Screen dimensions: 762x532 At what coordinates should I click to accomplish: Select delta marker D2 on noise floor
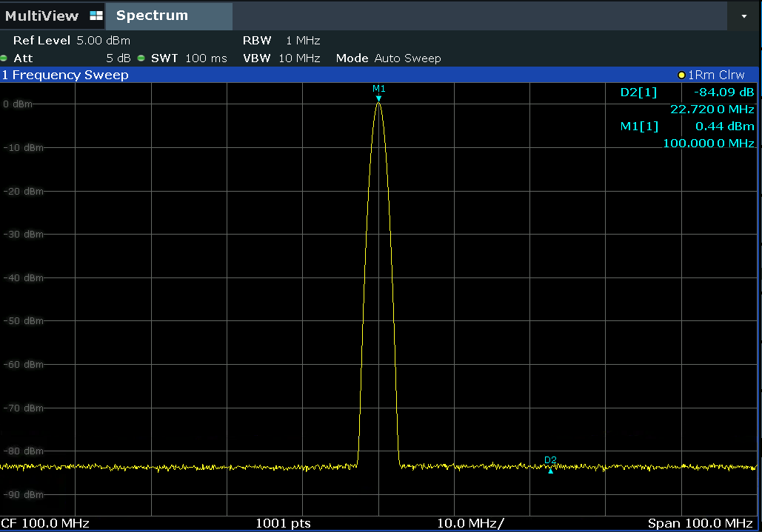point(551,465)
